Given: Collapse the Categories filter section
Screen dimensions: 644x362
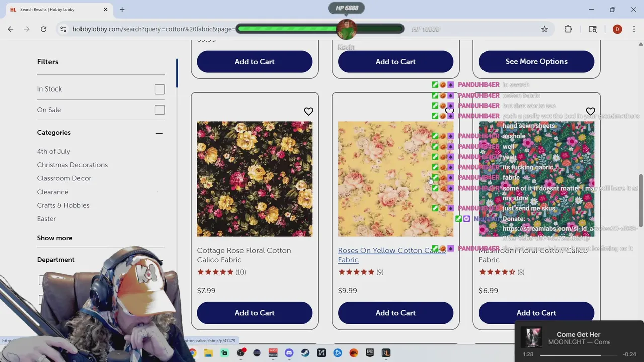Looking at the screenshot, I should (x=159, y=133).
